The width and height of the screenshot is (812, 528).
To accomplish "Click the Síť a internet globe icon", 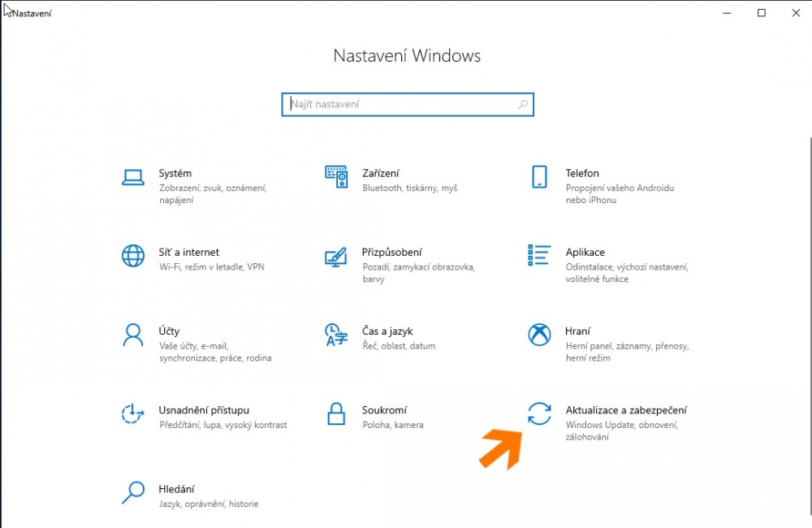I will (133, 256).
